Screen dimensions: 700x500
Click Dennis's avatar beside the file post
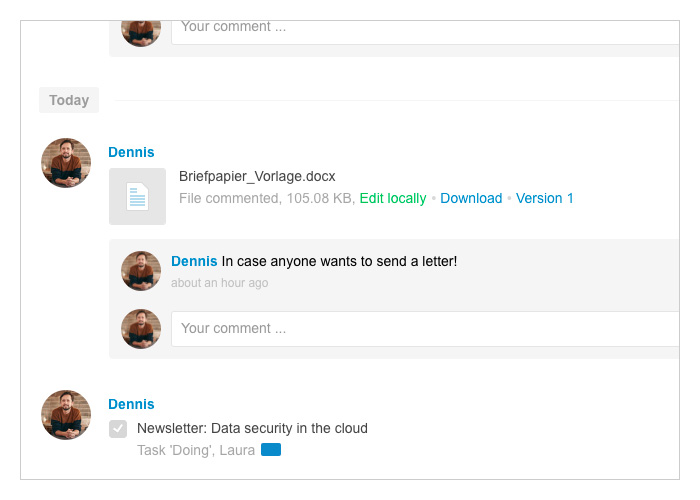point(66,162)
